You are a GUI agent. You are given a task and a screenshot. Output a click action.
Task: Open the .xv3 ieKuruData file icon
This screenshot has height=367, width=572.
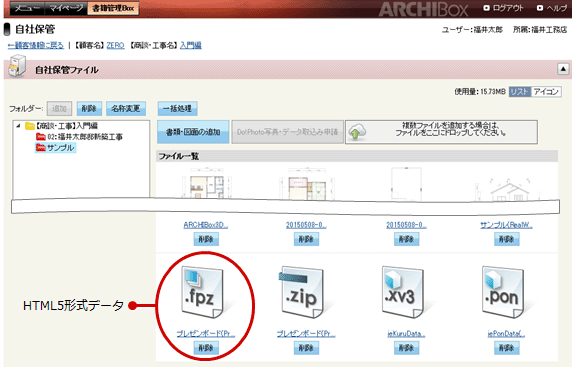tap(403, 292)
